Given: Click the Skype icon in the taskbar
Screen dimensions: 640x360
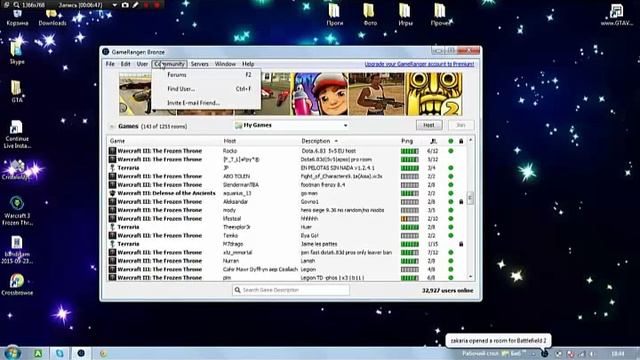Looking at the screenshot, I should pyautogui.click(x=60, y=353).
